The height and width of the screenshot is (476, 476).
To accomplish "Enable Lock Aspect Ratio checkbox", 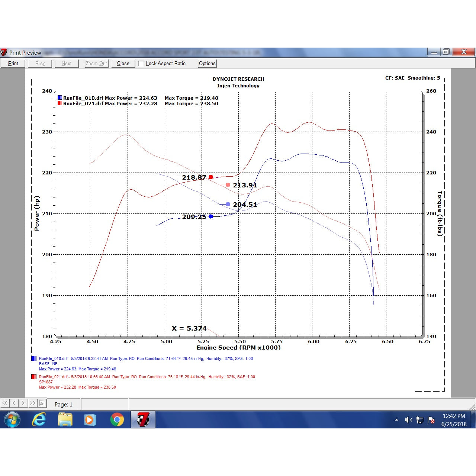I will point(141,64).
